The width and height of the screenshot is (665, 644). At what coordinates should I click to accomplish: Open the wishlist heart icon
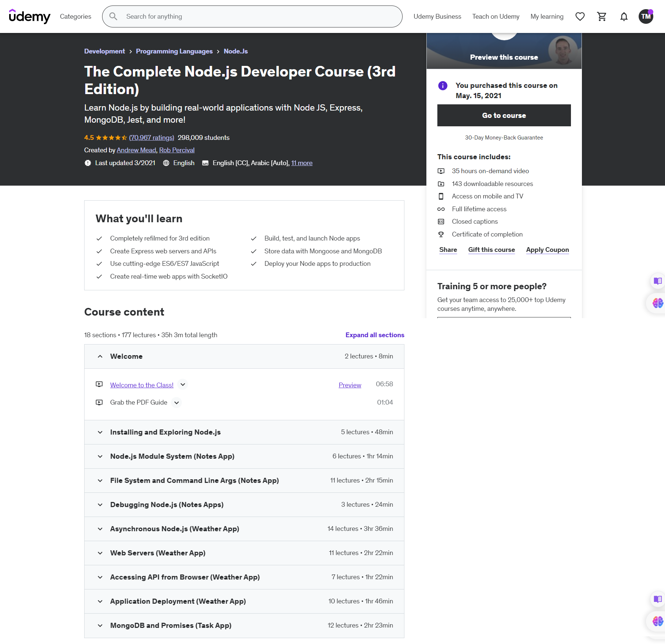[580, 16]
